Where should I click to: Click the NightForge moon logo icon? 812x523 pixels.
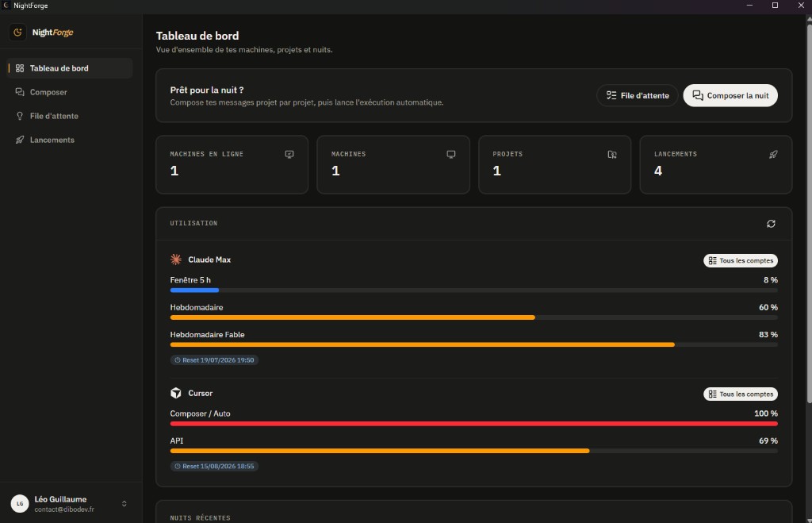[17, 32]
